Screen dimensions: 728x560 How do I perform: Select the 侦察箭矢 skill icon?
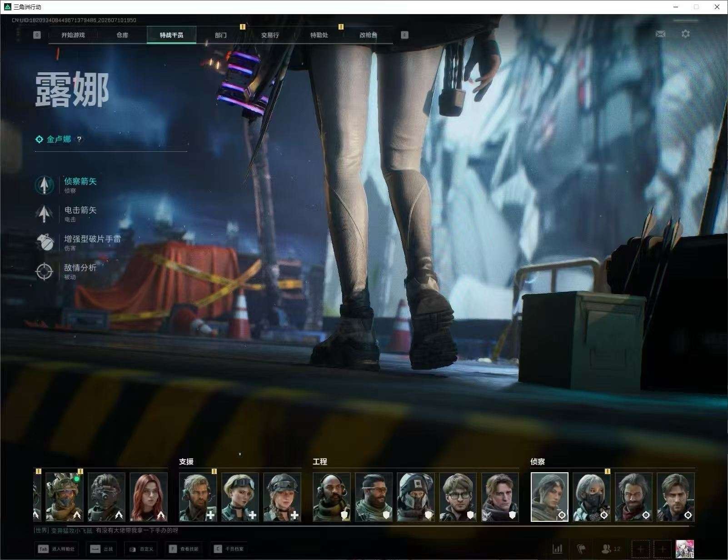44,185
